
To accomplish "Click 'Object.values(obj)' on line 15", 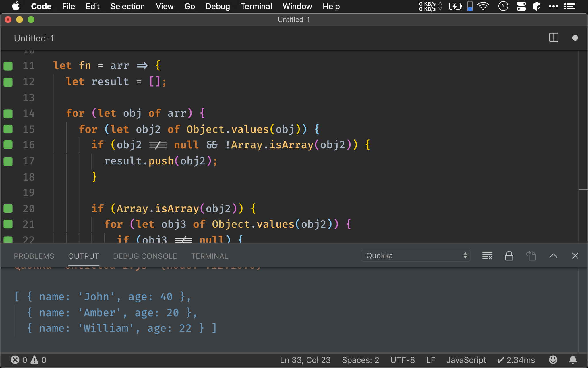I will point(243,129).
